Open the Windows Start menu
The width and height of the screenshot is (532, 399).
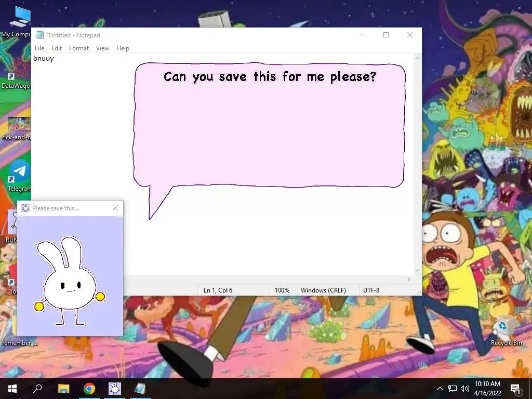click(12, 389)
